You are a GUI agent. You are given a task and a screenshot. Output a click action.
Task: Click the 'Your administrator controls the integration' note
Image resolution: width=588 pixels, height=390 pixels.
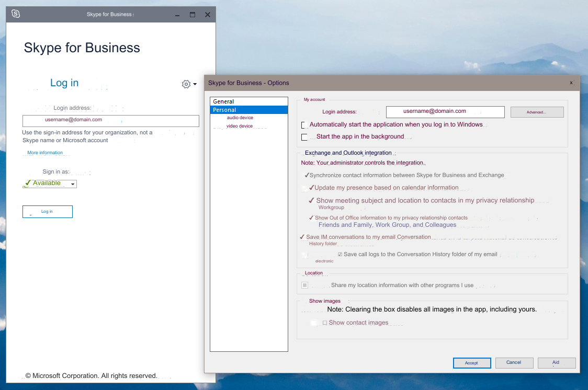coord(363,163)
